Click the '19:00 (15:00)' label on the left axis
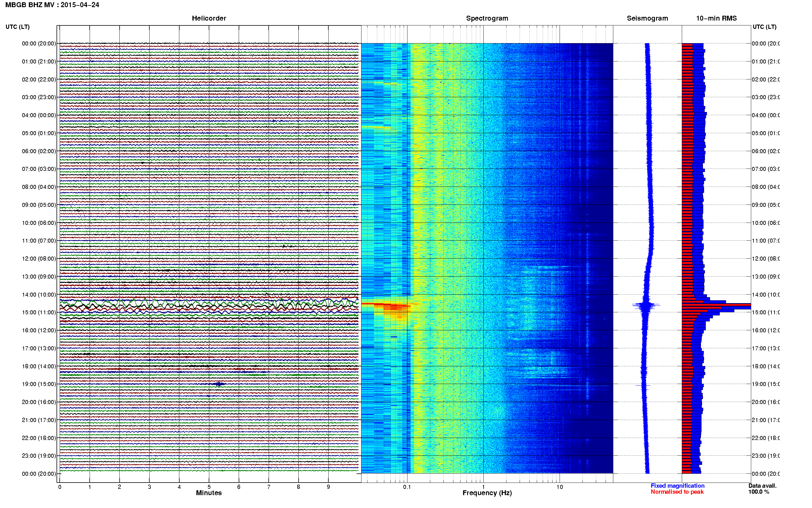 click(39, 384)
